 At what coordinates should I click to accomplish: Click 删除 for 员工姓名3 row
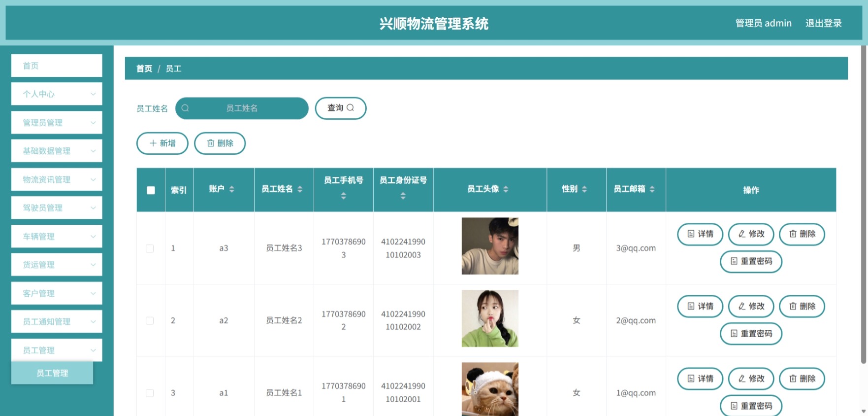[x=802, y=234]
